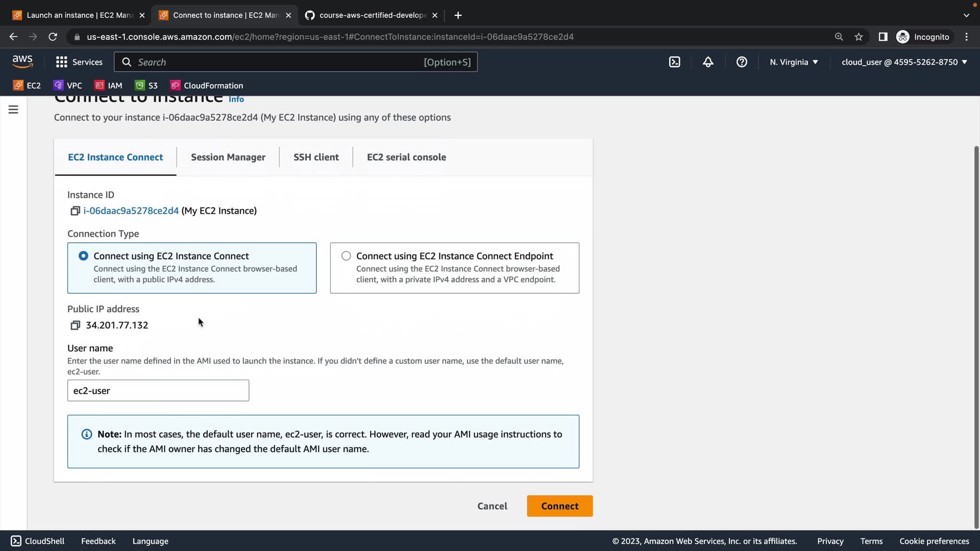Click the page vertical scrollbar

tap(976, 337)
